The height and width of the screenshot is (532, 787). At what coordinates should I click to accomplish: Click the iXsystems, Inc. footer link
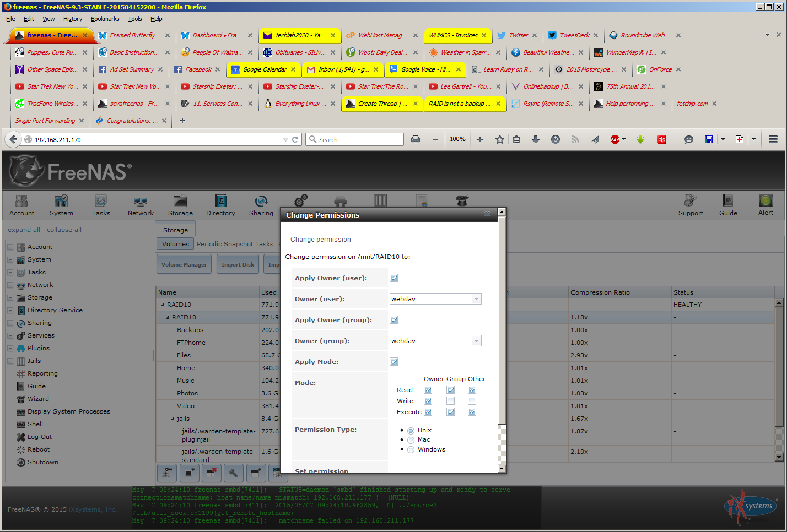(x=93, y=509)
